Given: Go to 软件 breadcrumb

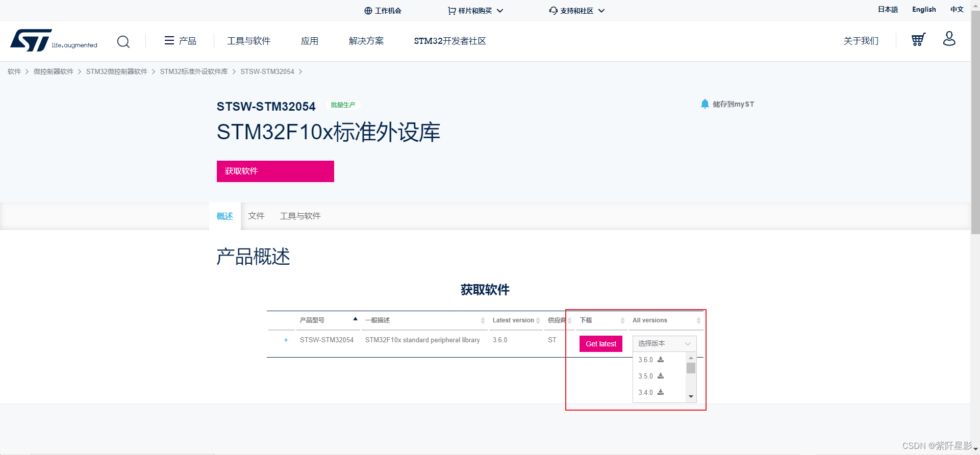Looking at the screenshot, I should (14, 71).
